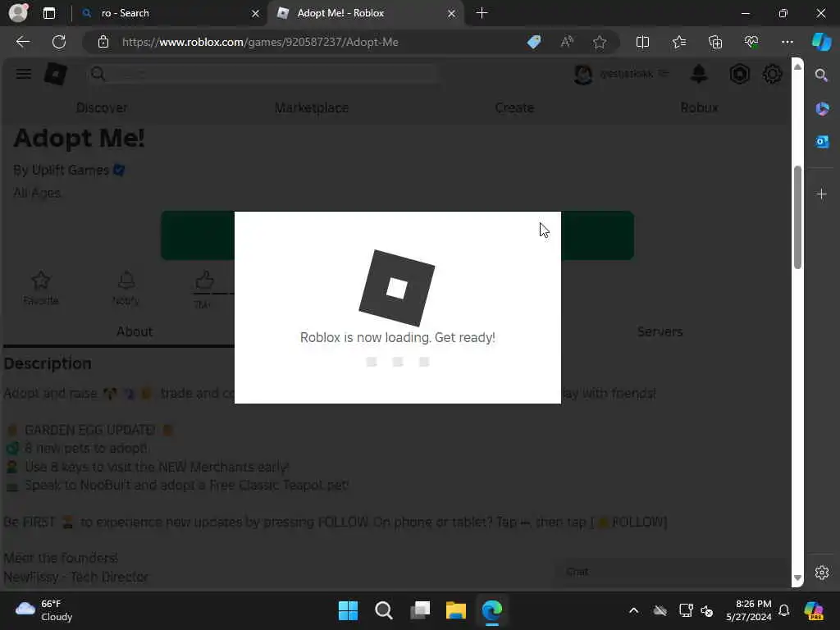Open Windows taskbar search

[x=384, y=610]
